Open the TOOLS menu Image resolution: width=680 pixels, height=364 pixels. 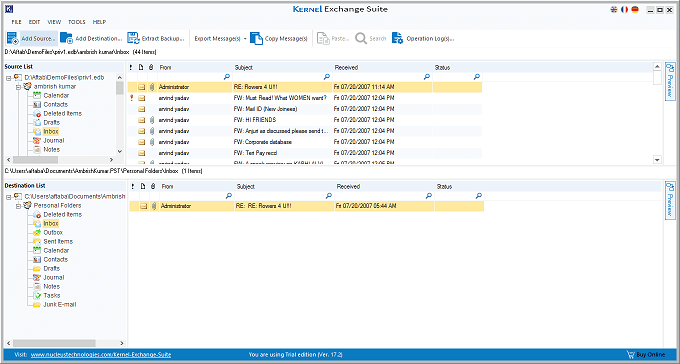coord(77,22)
